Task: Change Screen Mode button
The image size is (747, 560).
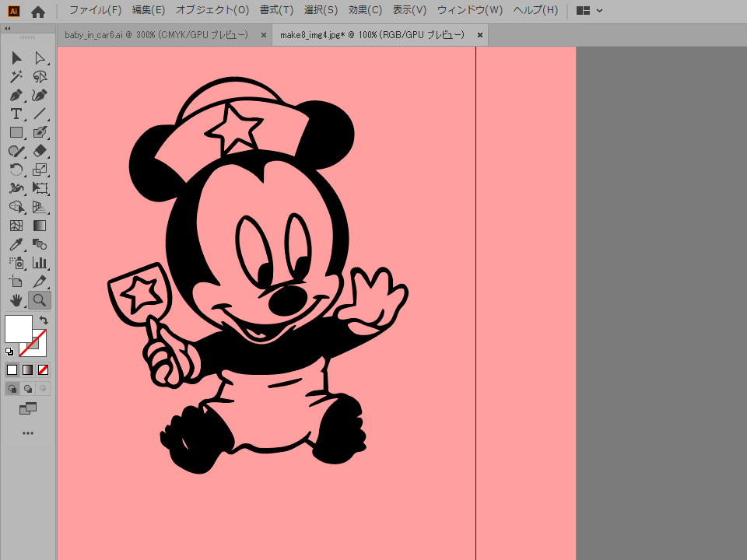Action: (x=28, y=408)
